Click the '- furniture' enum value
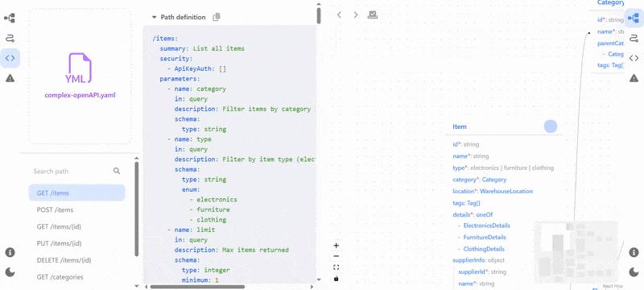Image resolution: width=644 pixels, height=290 pixels. click(209, 209)
